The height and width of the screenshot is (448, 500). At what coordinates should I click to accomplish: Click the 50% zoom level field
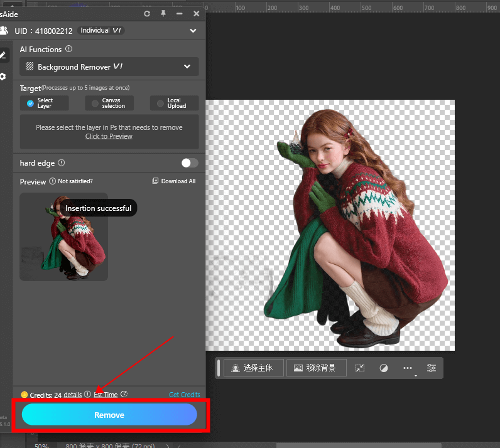pos(42,445)
